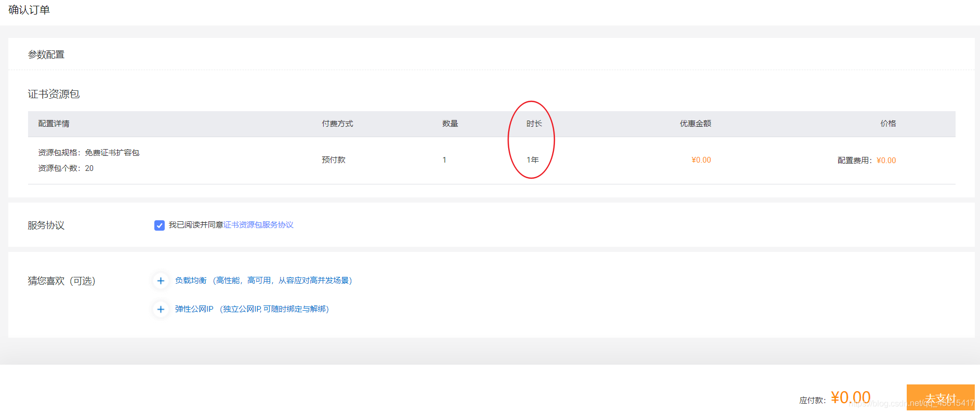980x413 pixels.
Task: Select the 确认订单 page title
Action: [29, 10]
